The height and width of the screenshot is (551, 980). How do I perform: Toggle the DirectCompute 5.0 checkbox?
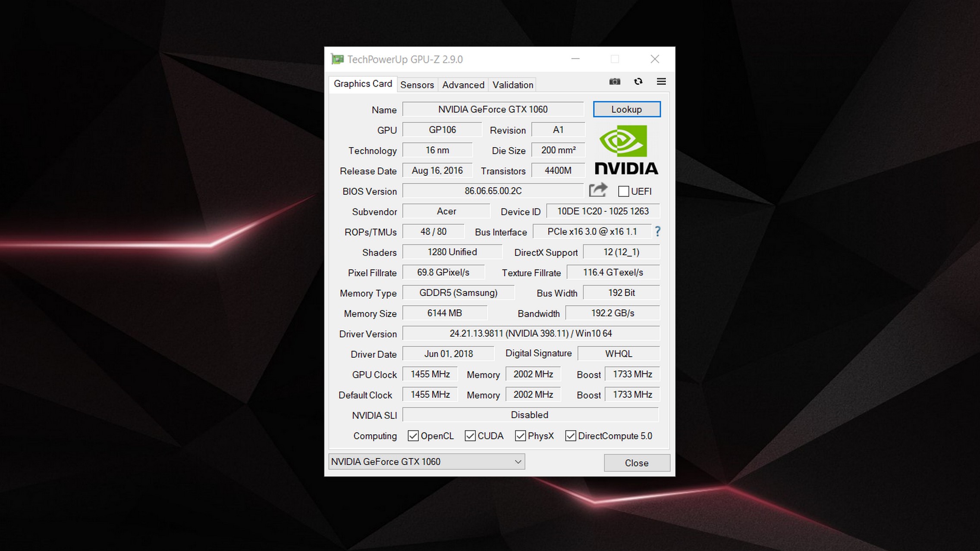click(570, 436)
